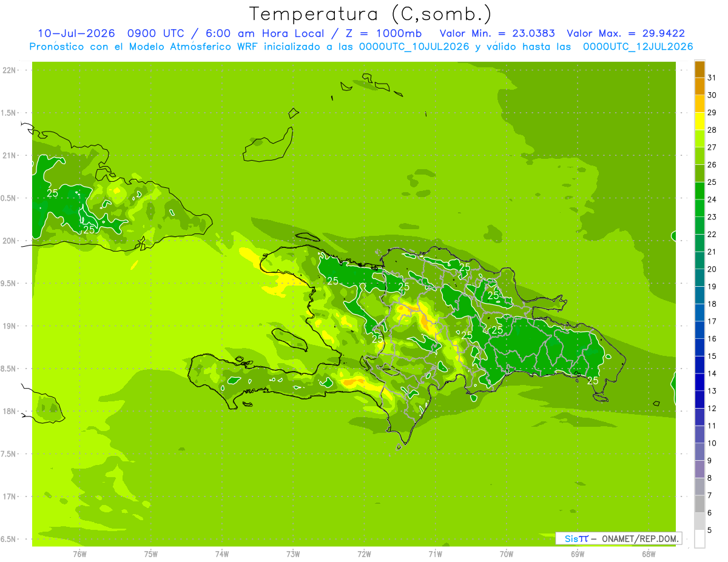728x562 pixels.
Task: Pick the yellow 28–29 legend swatch
Action: click(x=699, y=121)
